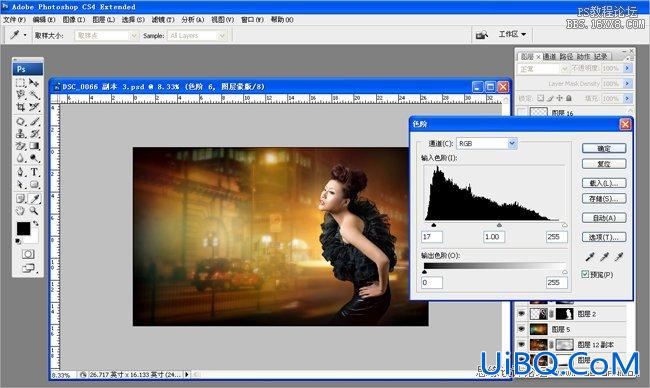Click the 自动(A) auto button
The height and width of the screenshot is (388, 650).
click(604, 218)
